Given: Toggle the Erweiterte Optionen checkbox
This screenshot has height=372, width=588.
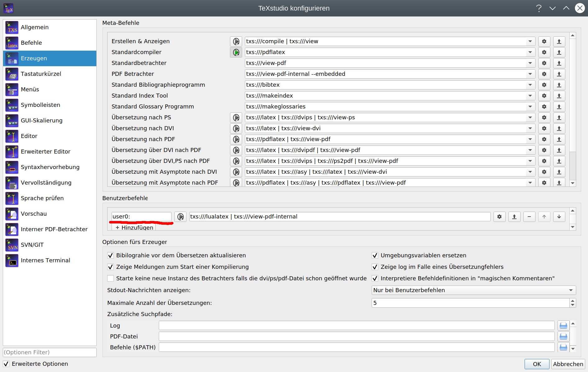Looking at the screenshot, I should click(7, 364).
